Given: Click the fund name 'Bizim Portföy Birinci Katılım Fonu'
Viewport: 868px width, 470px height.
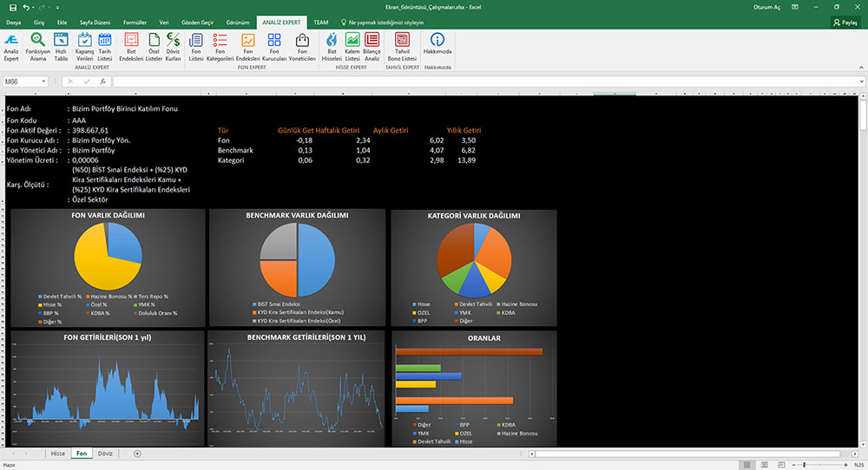Looking at the screenshot, I should 124,109.
